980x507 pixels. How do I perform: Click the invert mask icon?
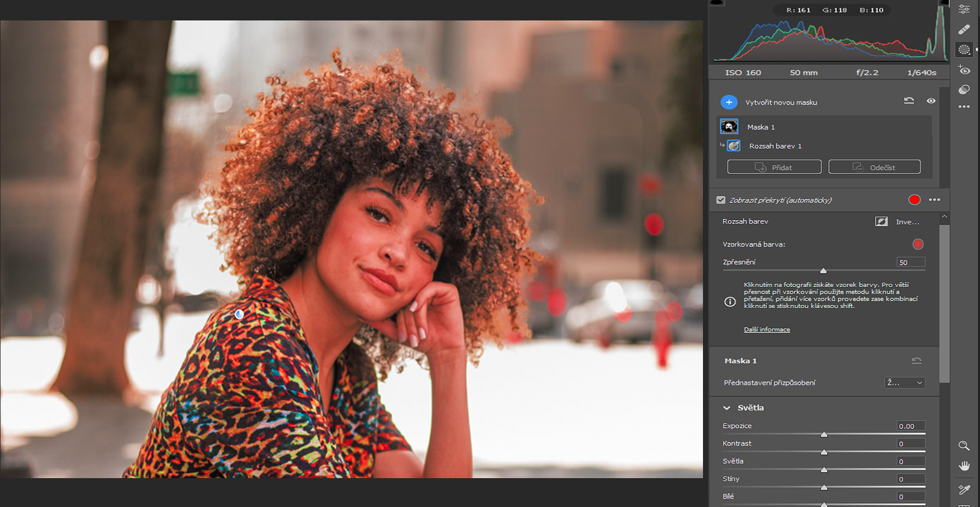coord(881,221)
